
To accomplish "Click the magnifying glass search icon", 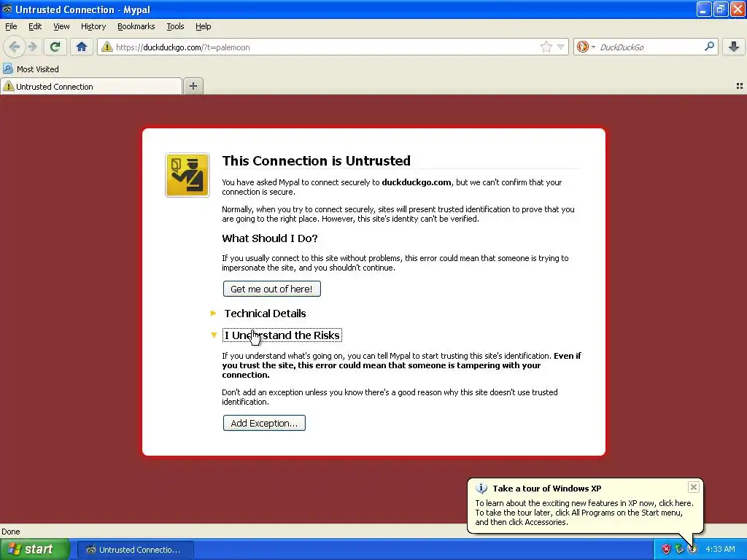I will point(709,46).
